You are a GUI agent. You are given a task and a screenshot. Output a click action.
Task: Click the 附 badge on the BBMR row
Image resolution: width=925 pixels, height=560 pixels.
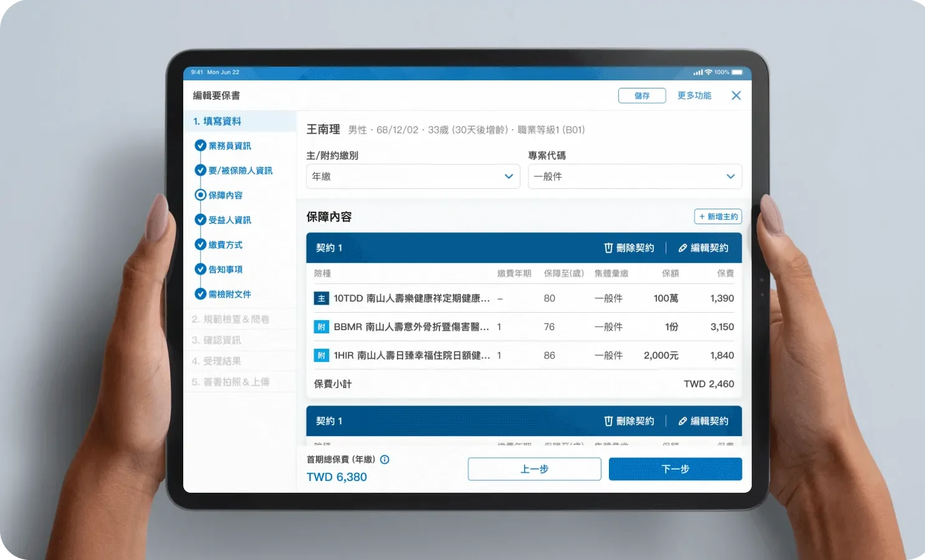click(322, 327)
